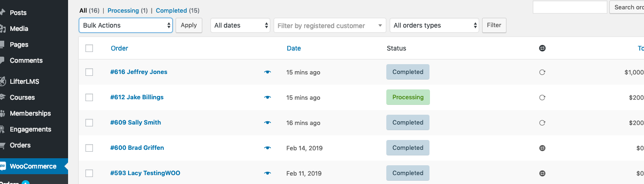Preview order #600 Brad Griffen eye icon

(268, 148)
